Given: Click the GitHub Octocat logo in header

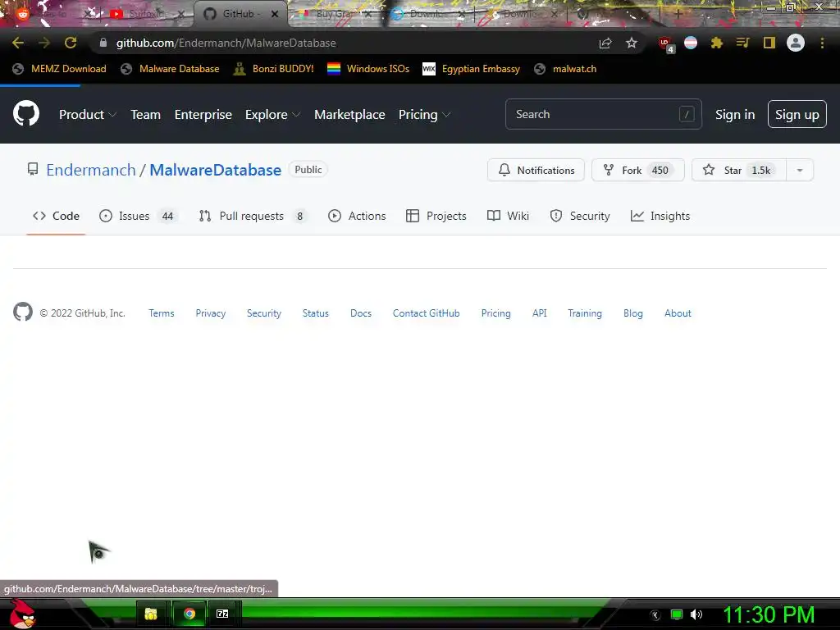Looking at the screenshot, I should tap(26, 113).
